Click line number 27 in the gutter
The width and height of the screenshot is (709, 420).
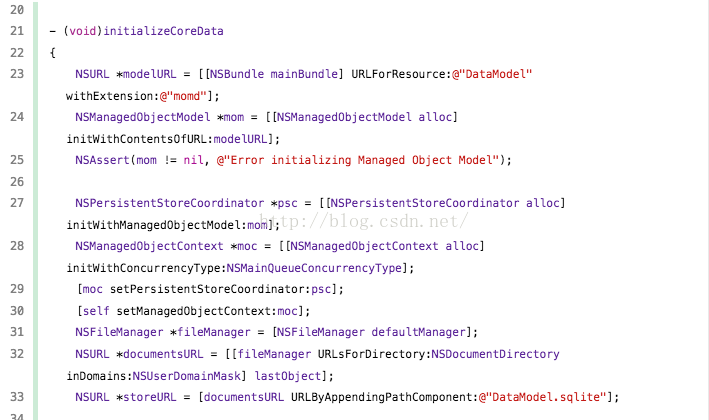coord(17,203)
